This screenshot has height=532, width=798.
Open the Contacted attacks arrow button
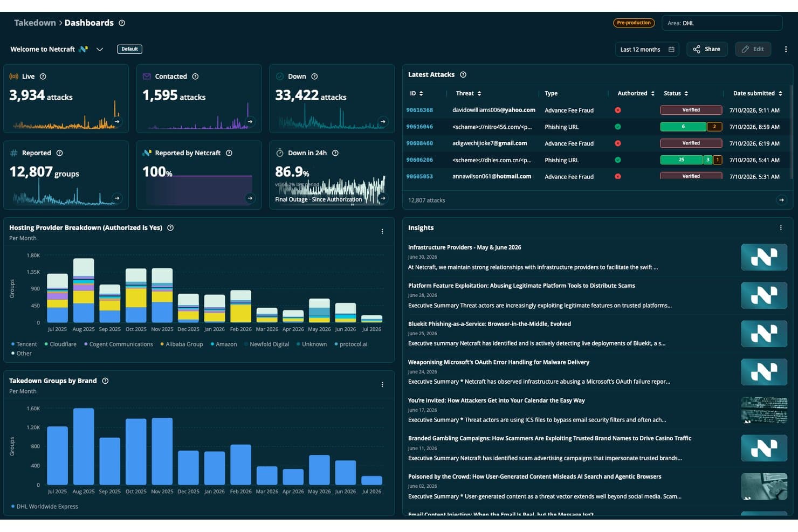click(x=250, y=122)
